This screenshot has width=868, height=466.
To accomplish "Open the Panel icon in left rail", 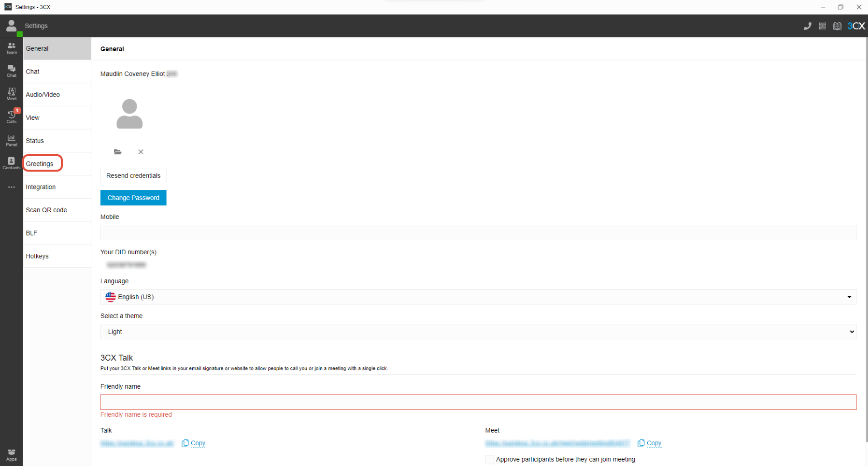I will point(12,140).
